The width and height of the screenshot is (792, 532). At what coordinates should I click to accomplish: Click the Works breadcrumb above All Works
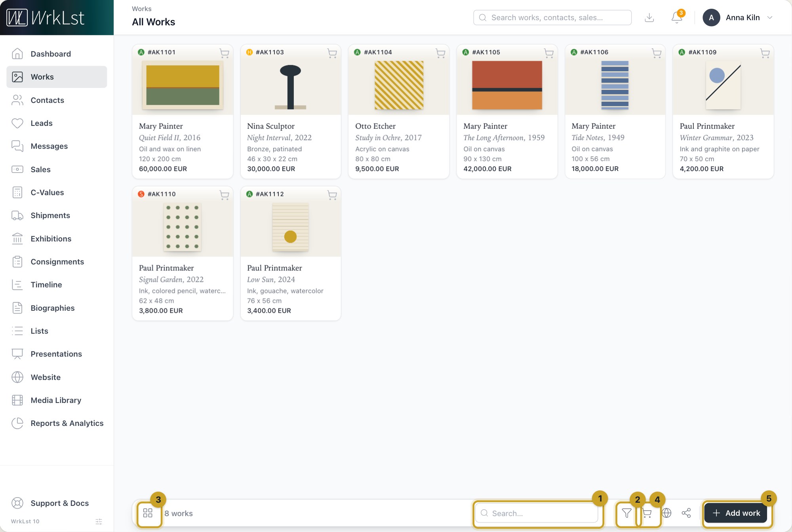point(142,9)
